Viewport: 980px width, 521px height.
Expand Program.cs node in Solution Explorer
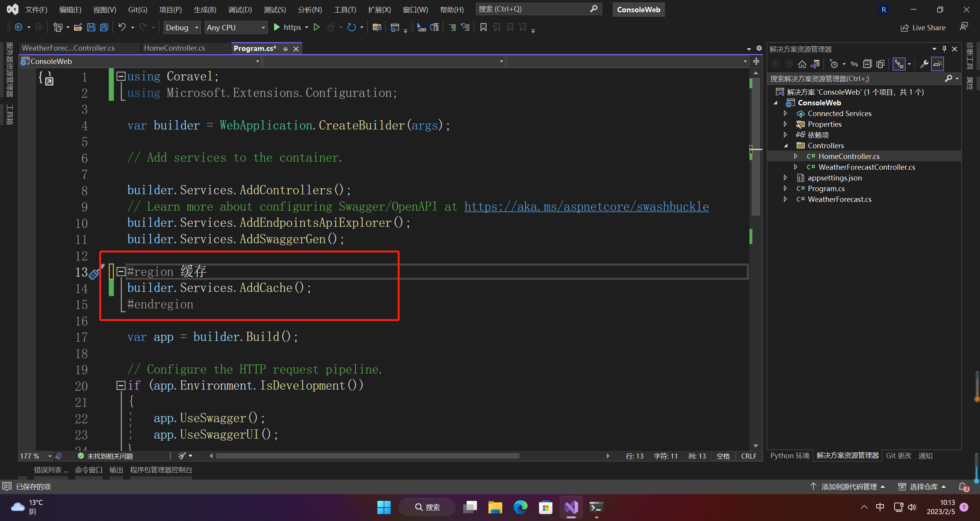785,188
